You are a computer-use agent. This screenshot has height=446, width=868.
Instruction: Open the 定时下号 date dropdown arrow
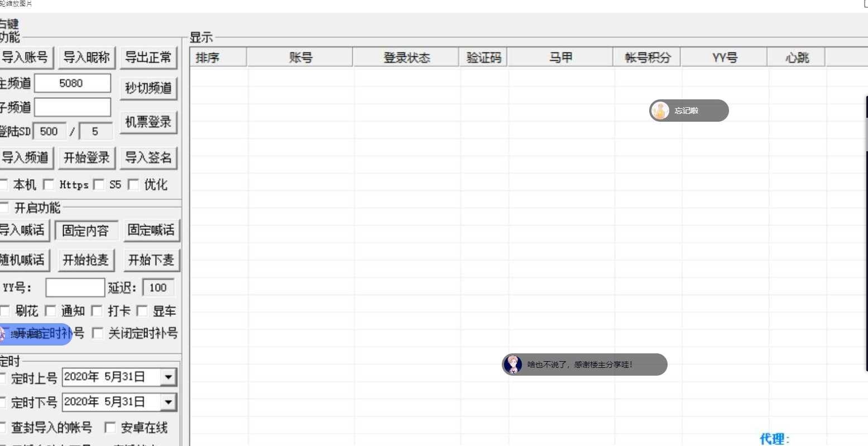pos(168,402)
